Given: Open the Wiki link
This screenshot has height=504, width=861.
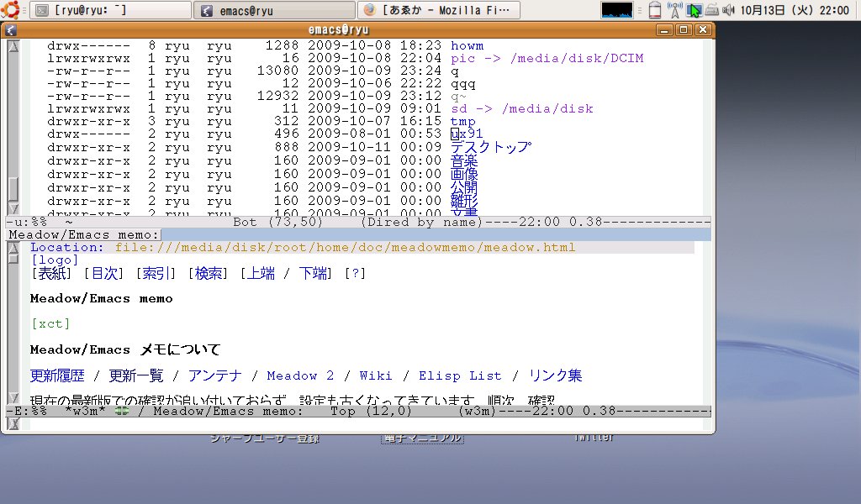Looking at the screenshot, I should point(376,375).
